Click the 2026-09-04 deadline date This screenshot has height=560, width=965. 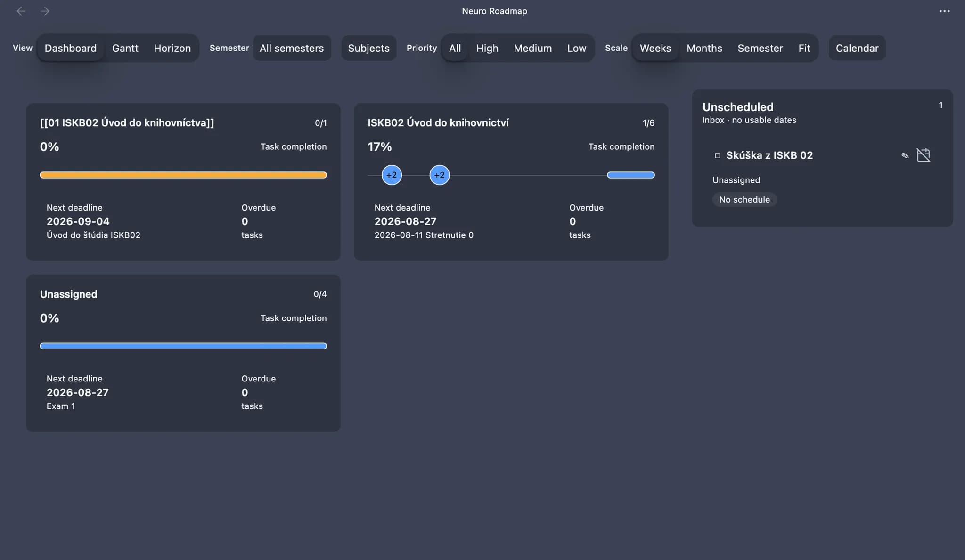tap(78, 221)
